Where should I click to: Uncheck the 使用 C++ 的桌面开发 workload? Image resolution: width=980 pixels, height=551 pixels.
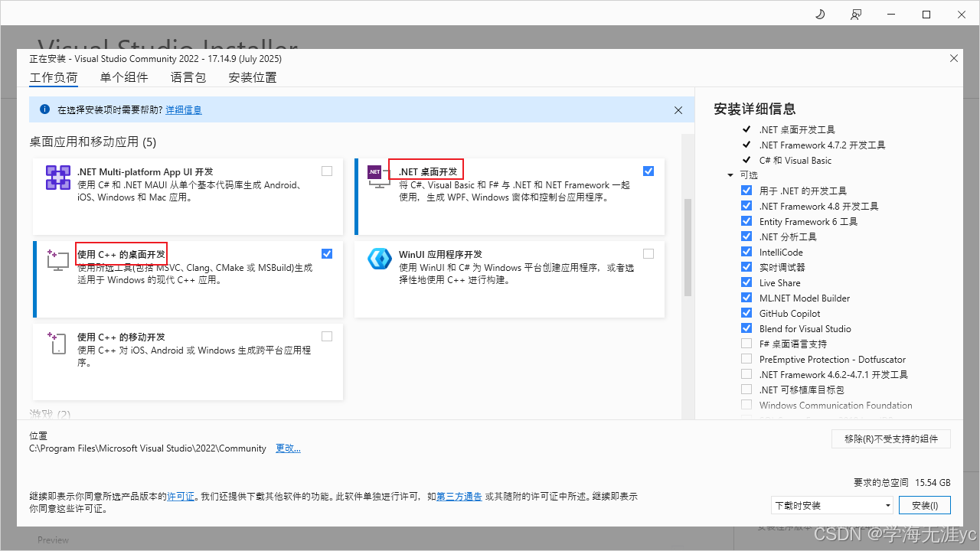[327, 254]
